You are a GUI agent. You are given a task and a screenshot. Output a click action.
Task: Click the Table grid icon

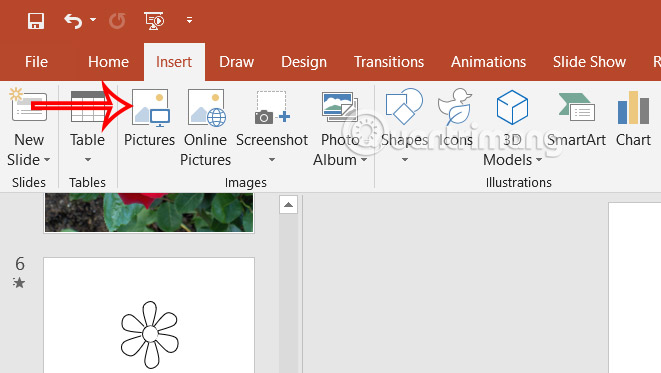coord(87,107)
